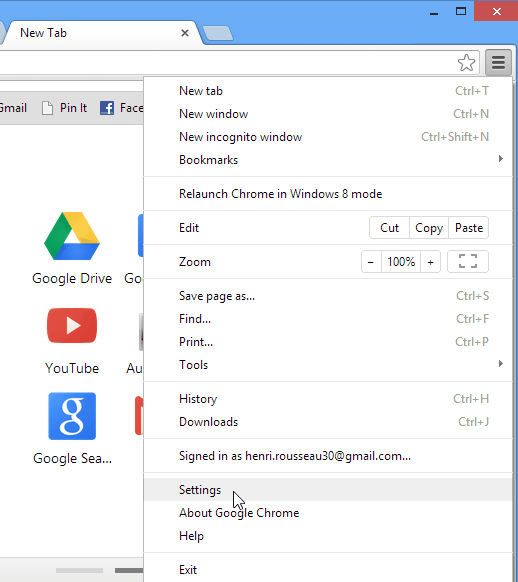Viewport: 518px width, 582px height.
Task: Open History from the menu
Action: [x=328, y=399]
